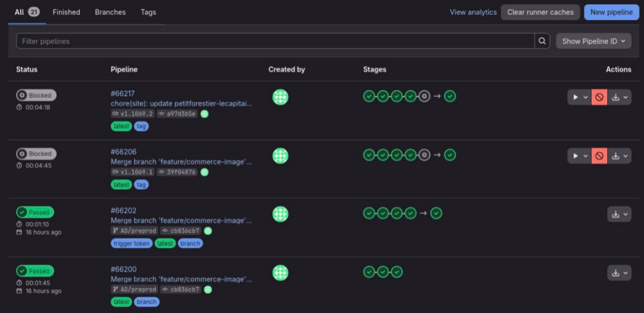Click Blocked status badge for #66217

[36, 95]
